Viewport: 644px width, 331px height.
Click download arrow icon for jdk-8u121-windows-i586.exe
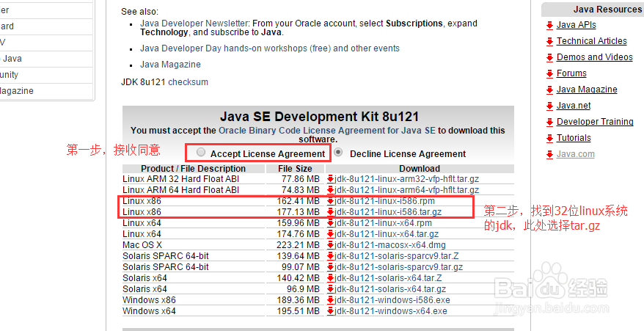pos(330,300)
